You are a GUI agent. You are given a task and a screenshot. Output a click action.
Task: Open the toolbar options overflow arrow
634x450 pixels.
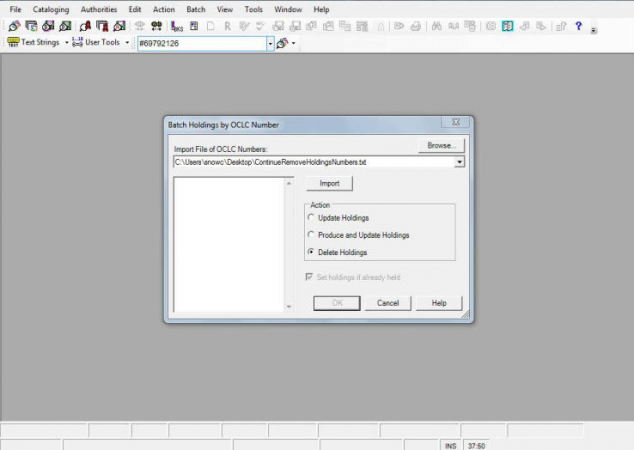594,30
